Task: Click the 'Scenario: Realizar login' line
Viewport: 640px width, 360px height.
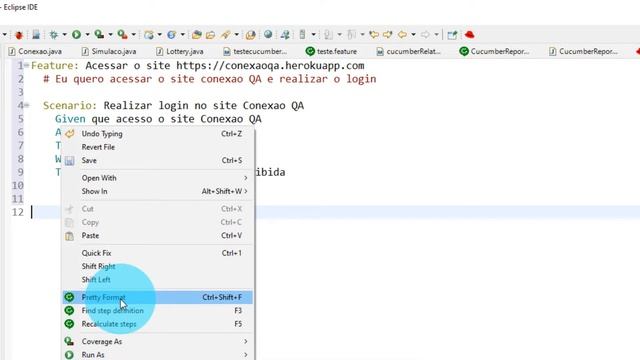Action: (173, 105)
